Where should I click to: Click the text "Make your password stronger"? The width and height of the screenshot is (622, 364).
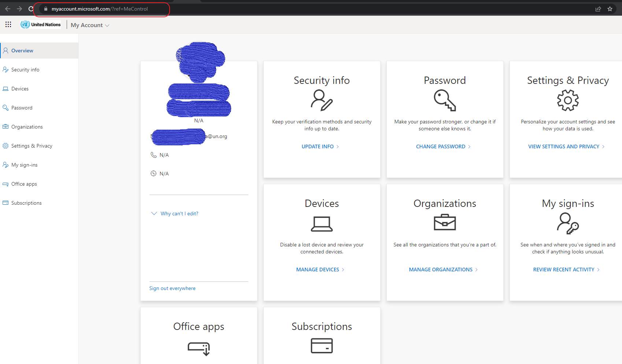click(428, 122)
